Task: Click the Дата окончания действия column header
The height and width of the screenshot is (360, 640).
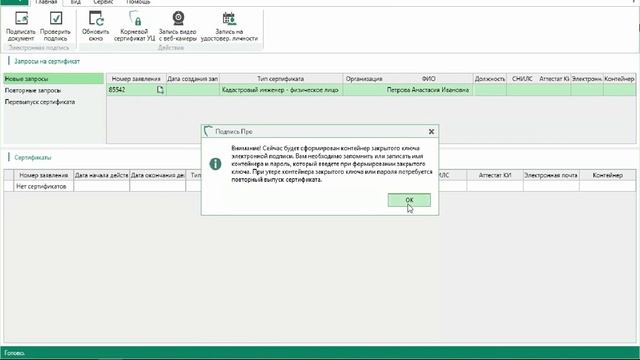Action: pos(158,175)
